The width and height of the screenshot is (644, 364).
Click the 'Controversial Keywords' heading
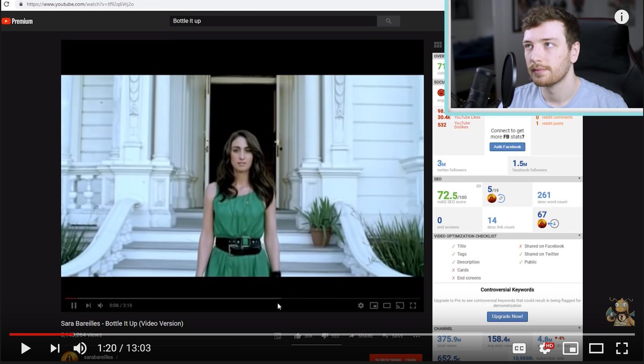(x=507, y=290)
